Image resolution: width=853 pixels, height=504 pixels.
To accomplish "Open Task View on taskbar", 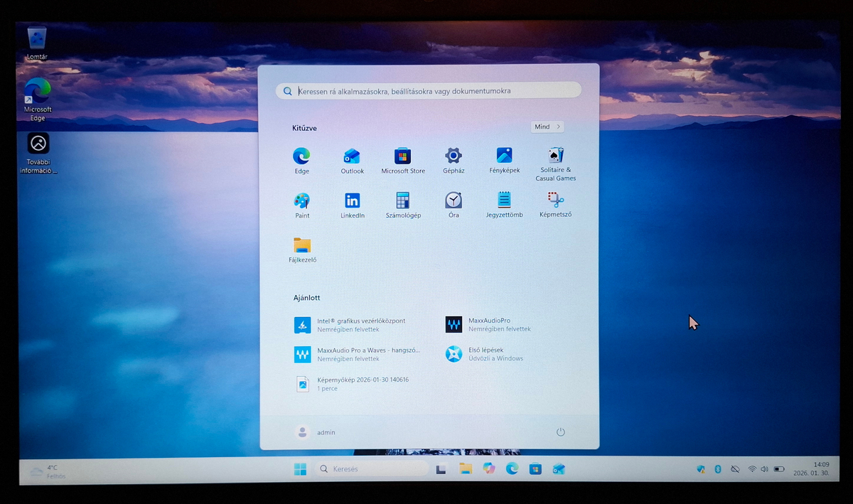I will coord(441,469).
